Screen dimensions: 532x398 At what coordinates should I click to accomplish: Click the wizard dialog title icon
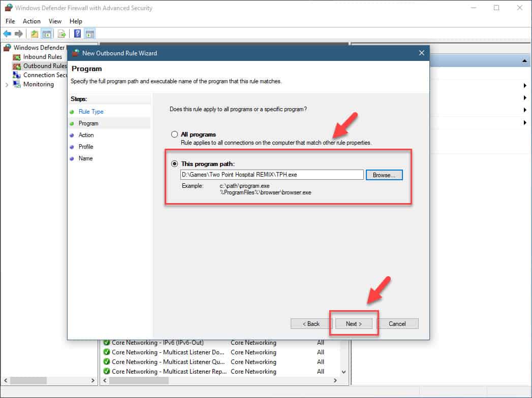coord(76,53)
